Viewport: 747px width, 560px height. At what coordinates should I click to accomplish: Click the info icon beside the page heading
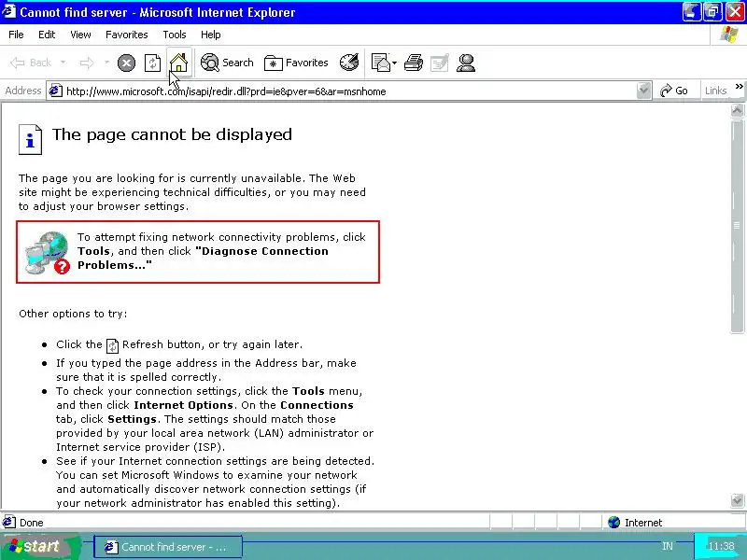30,139
